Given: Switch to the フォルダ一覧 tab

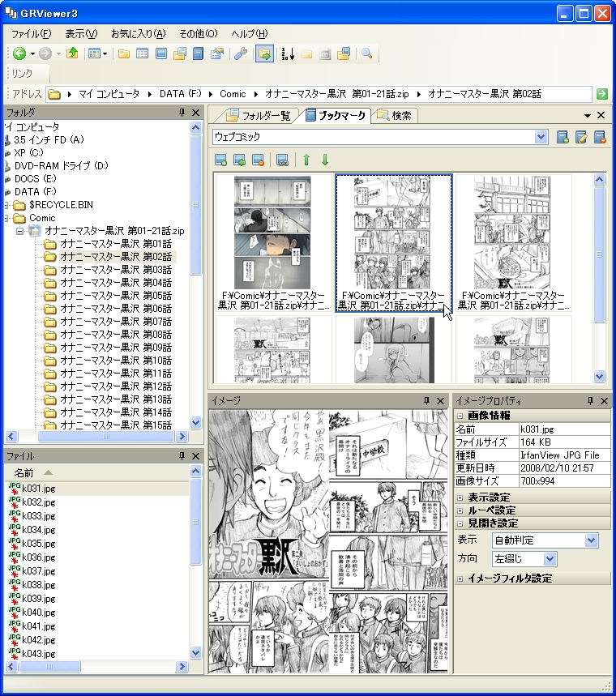Looking at the screenshot, I should 258,116.
